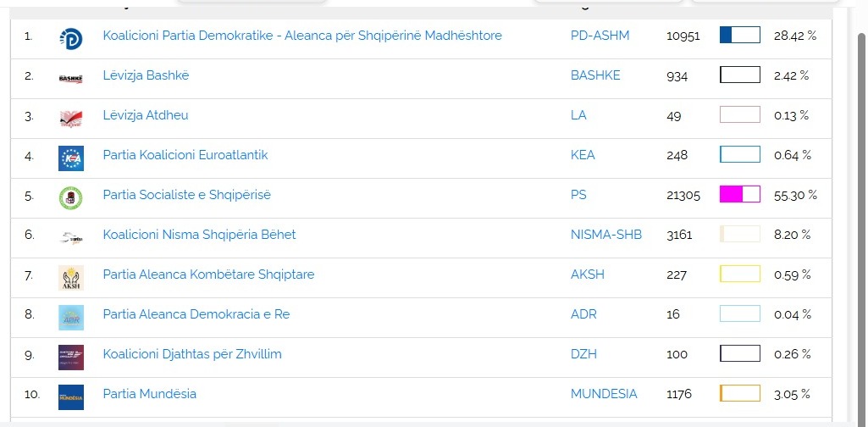The height and width of the screenshot is (427, 868).
Task: Click the Lëvizja Atdheu logo icon
Action: [x=70, y=118]
